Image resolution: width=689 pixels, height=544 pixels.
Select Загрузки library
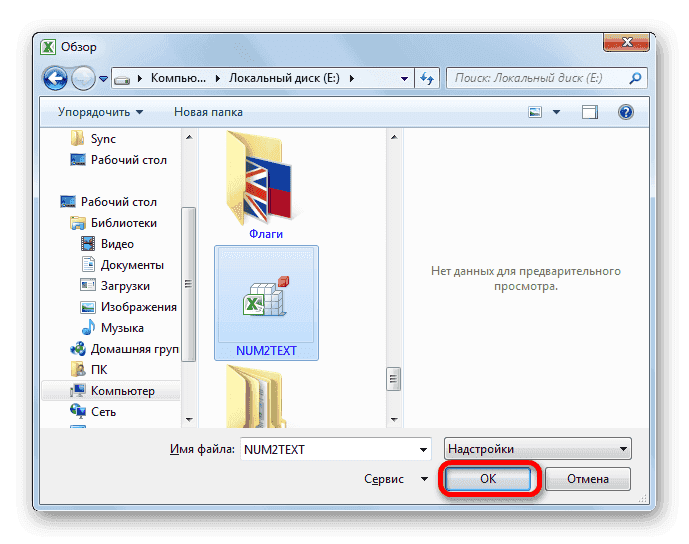[x=115, y=286]
